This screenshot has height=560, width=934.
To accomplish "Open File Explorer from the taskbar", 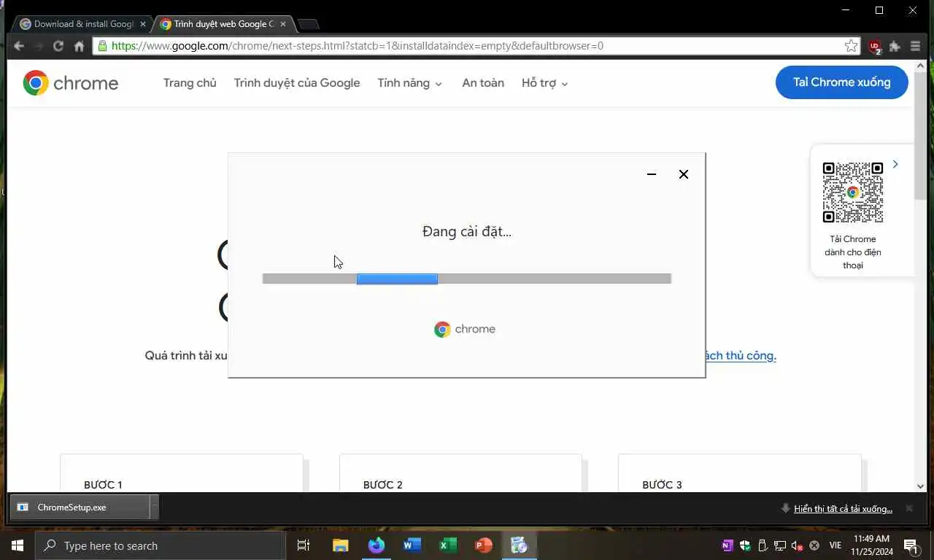I will (341, 545).
